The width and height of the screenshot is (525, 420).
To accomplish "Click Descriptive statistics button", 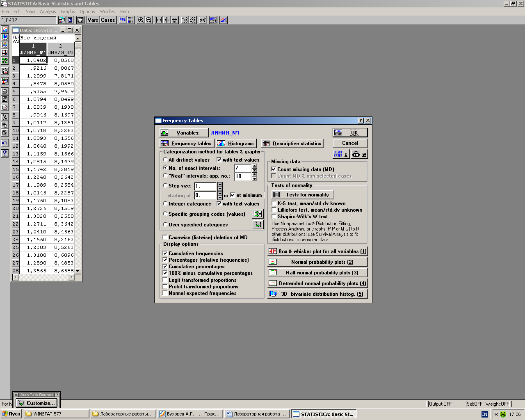I will point(292,143).
